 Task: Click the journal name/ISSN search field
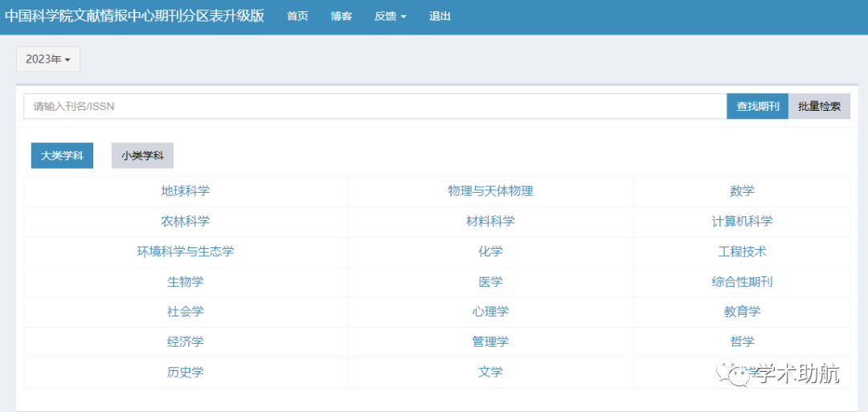coord(375,106)
